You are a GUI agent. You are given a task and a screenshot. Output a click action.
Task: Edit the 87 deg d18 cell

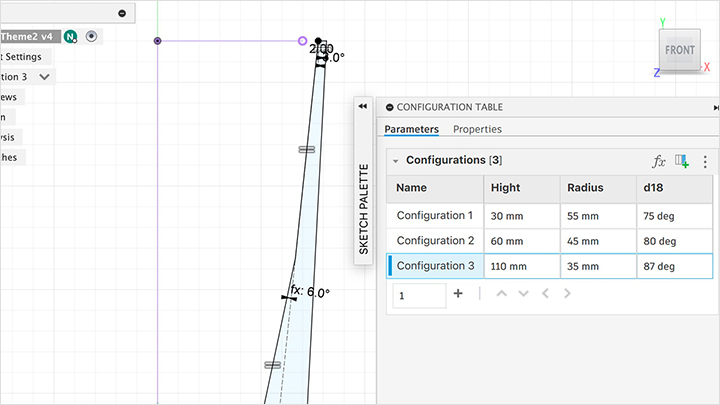point(674,266)
